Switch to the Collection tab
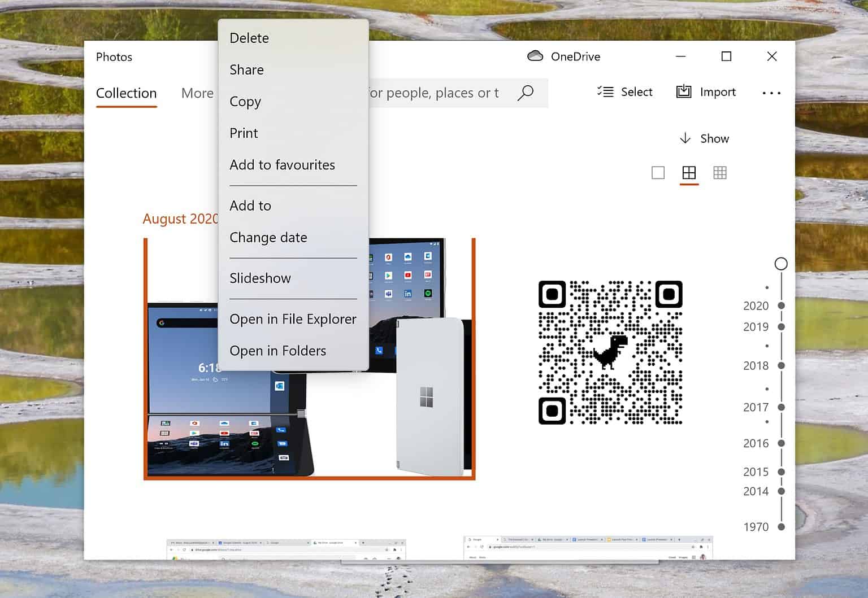868x598 pixels. click(x=126, y=93)
